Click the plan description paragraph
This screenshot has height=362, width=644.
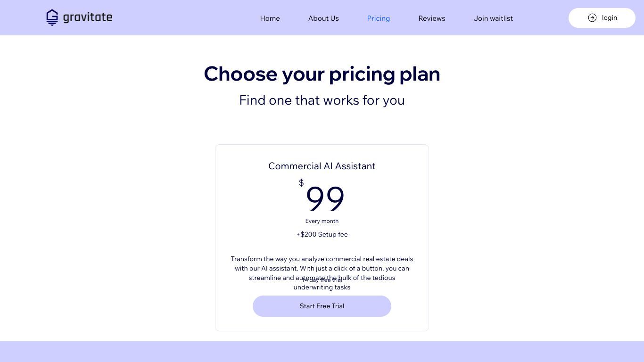pyautogui.click(x=322, y=273)
